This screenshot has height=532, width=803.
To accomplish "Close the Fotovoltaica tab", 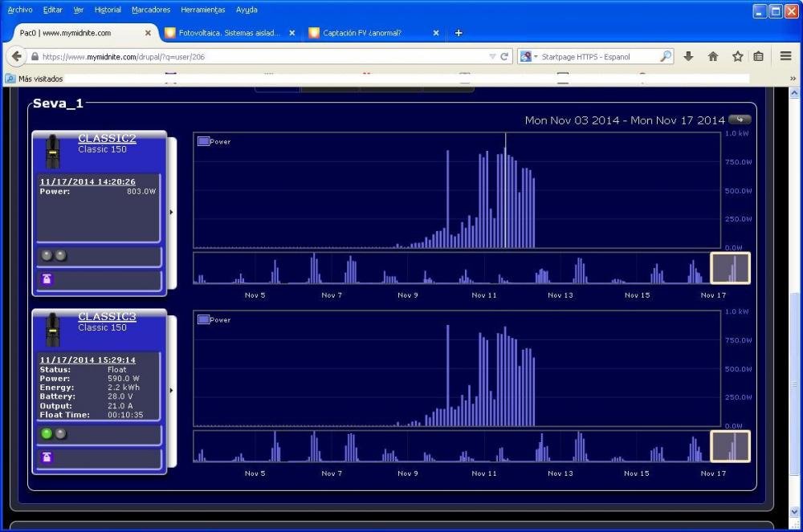I will click(x=292, y=33).
